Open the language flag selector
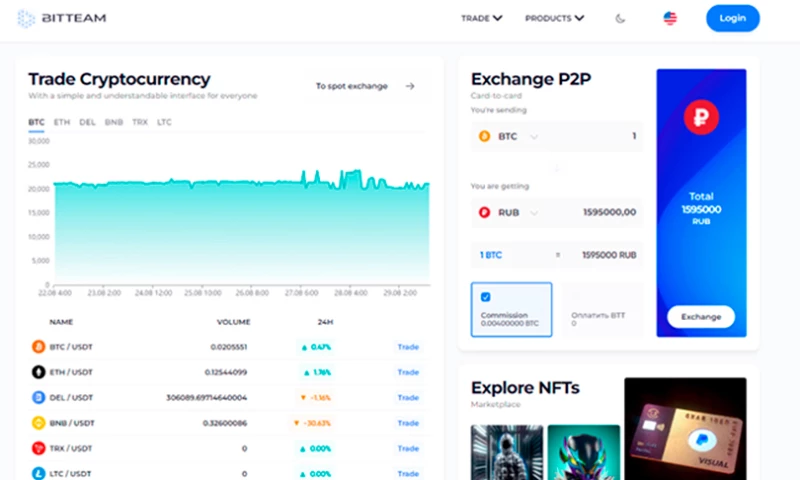Image resolution: width=800 pixels, height=480 pixels. tap(670, 18)
